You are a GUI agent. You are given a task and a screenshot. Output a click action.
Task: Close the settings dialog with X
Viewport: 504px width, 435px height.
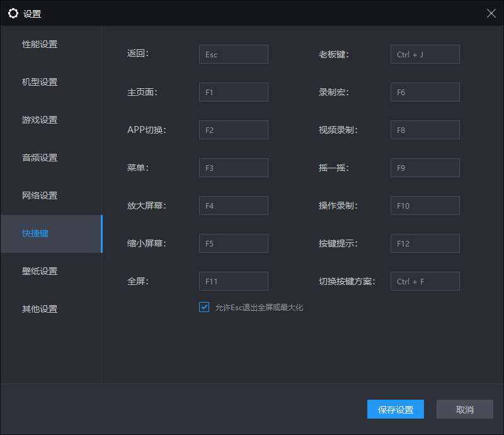[x=491, y=13]
